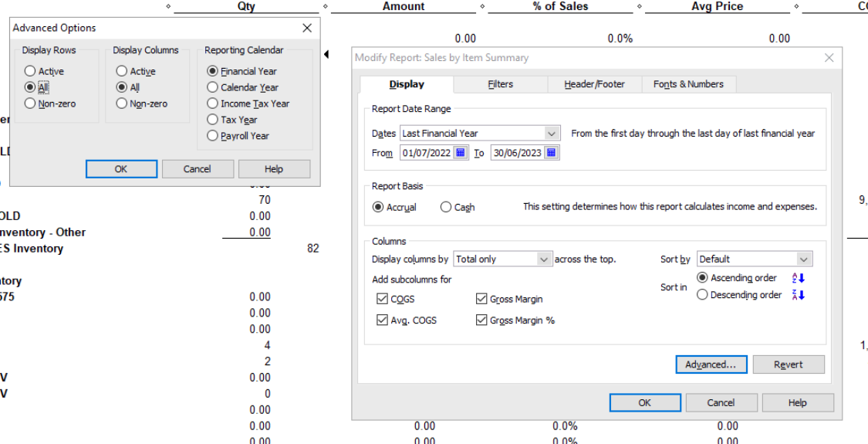The width and height of the screenshot is (868, 444).
Task: Open calendar picker for From date
Action: 461,152
